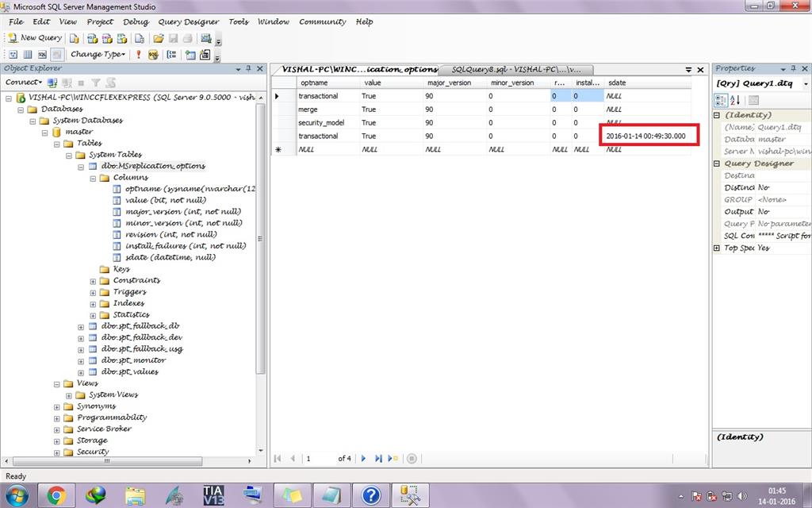Viewport: 812px width, 508px height.
Task: Jump to the first row in results
Action: (x=278, y=458)
